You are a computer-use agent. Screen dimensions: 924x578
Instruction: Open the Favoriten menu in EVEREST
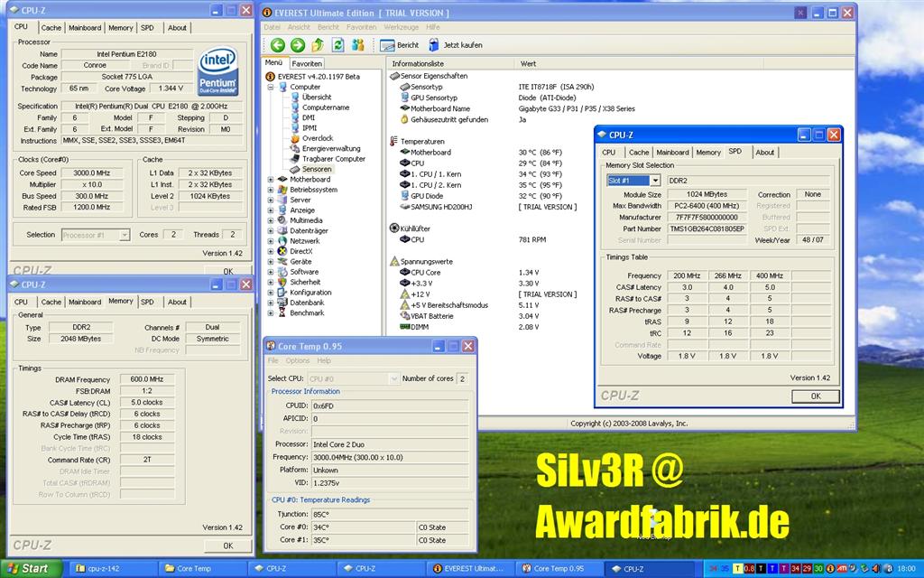coord(361,27)
